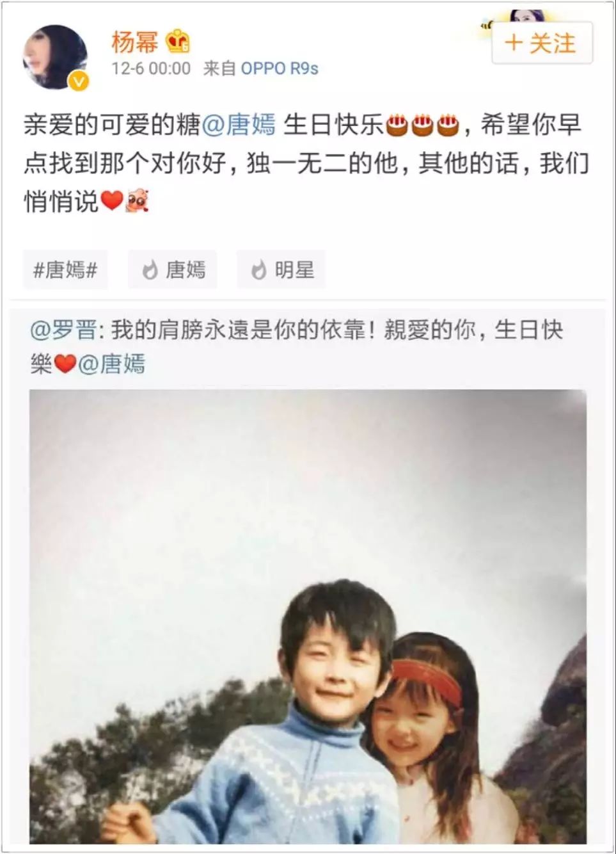Open the 杨幂 username profile link
The height and width of the screenshot is (854, 616).
point(135,42)
